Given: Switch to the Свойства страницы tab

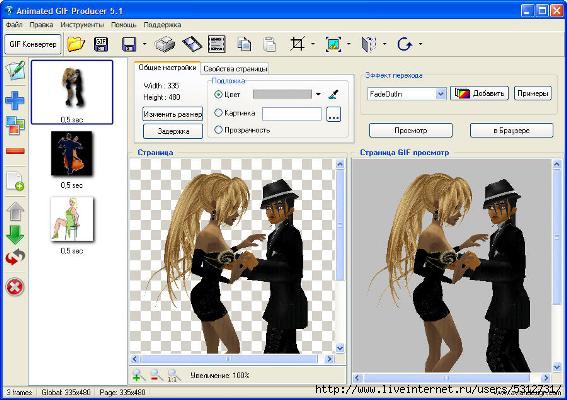Looking at the screenshot, I should (x=235, y=68).
